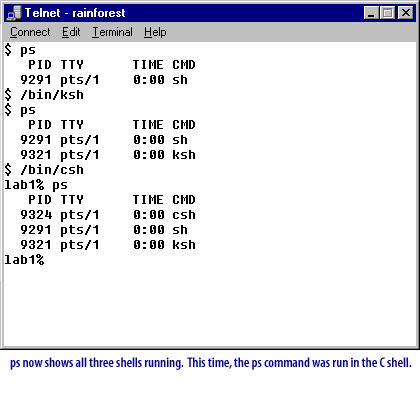This screenshot has height=420, width=420.
Task: Click the PID value 9324
Action: pos(36,215)
